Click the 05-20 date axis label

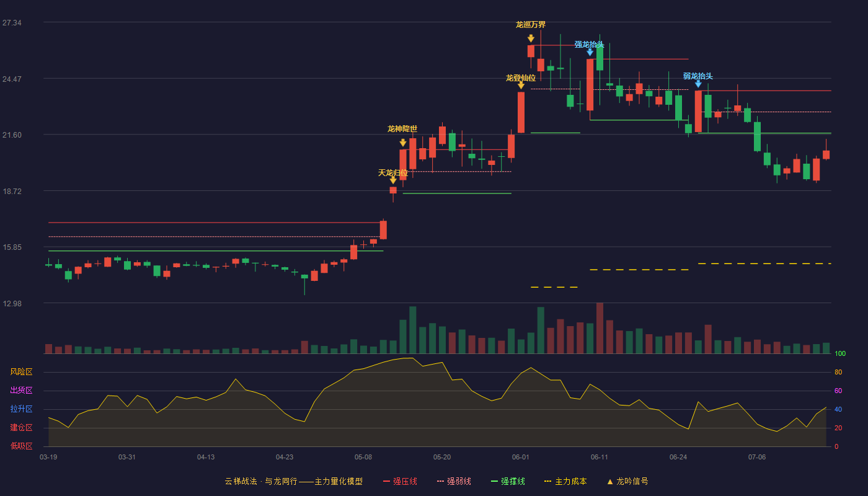442,457
